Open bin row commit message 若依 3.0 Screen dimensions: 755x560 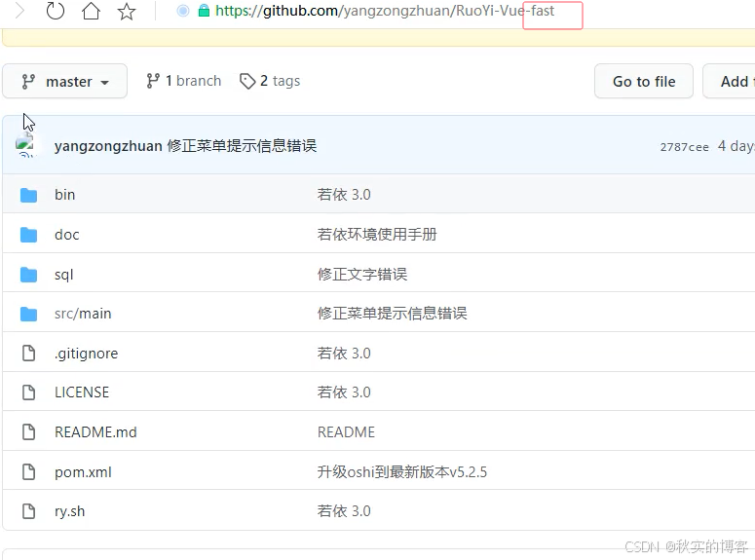coord(344,195)
